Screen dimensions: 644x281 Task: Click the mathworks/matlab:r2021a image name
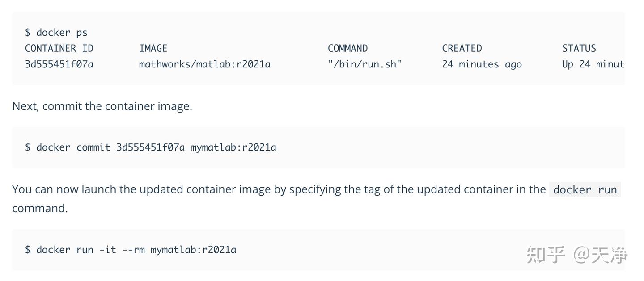click(x=204, y=64)
